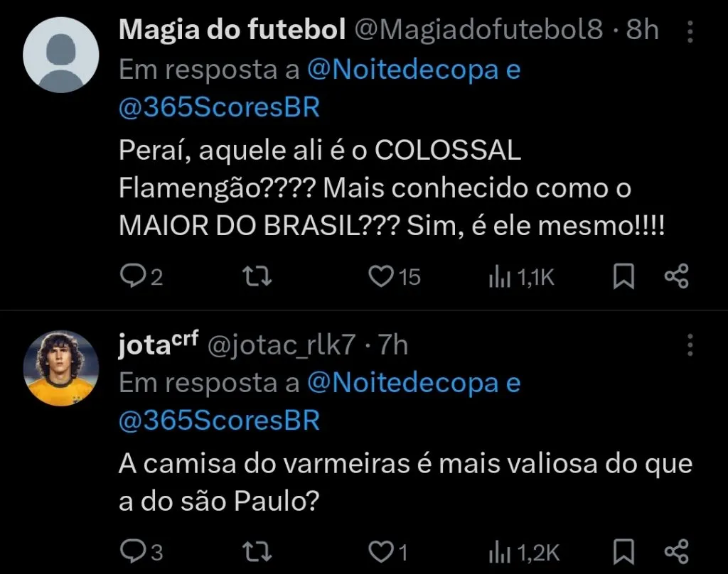Bookmark the Flamengão tweet
728x574 pixels.
tap(623, 276)
